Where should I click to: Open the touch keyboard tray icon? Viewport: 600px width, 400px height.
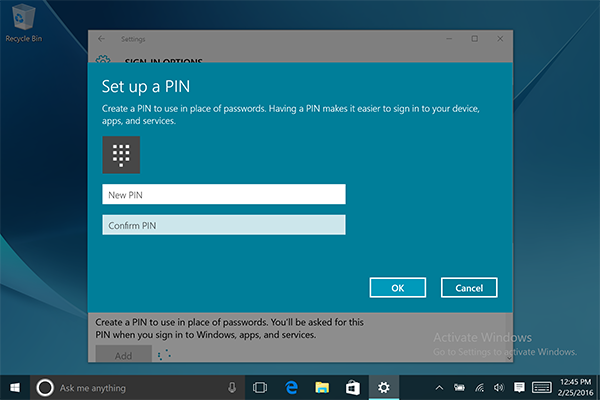[541, 388]
